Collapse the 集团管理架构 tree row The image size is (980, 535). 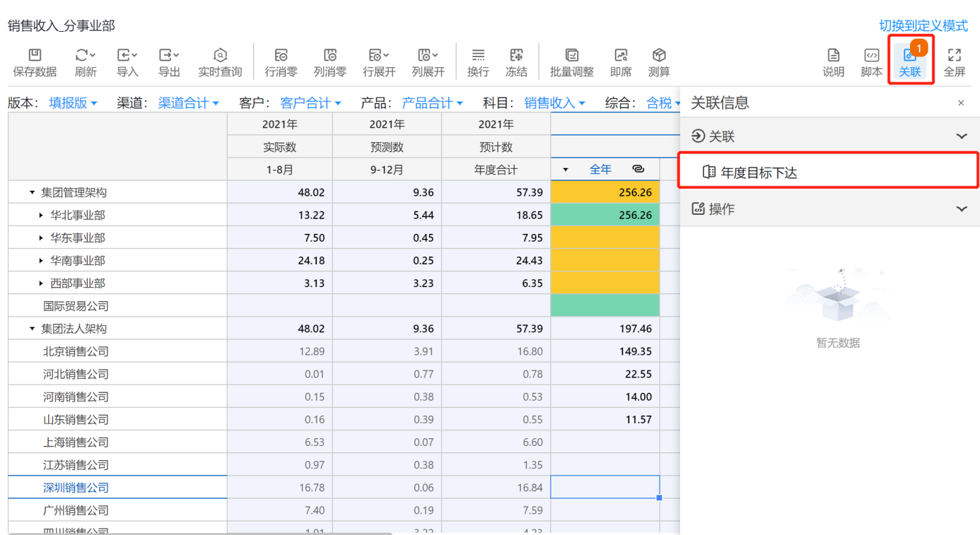coord(32,192)
